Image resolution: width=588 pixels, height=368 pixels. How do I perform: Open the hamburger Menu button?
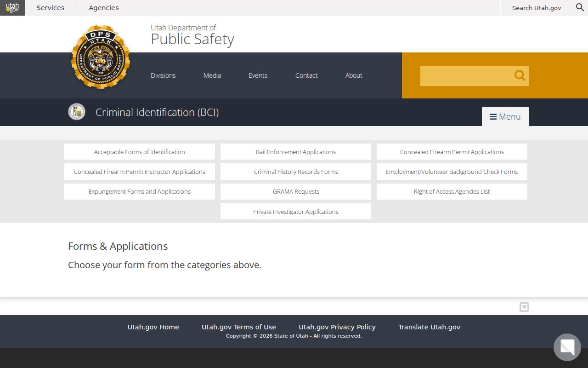pos(505,116)
